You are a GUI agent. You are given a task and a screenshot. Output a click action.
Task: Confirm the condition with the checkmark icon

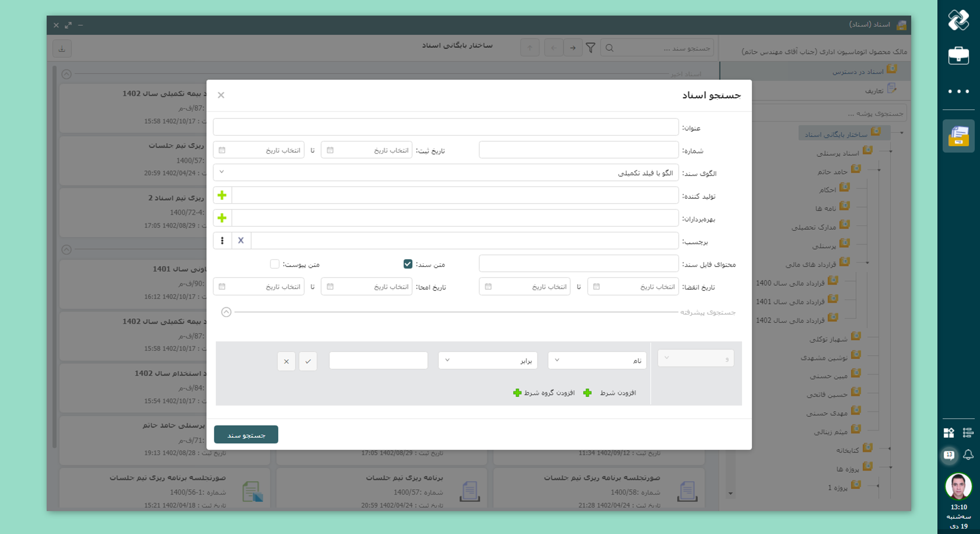(308, 361)
